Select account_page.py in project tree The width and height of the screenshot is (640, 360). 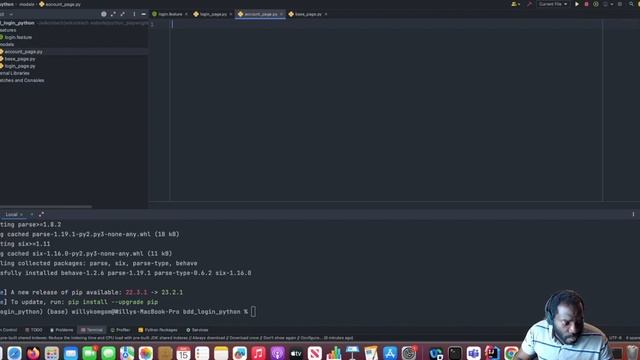(23, 52)
